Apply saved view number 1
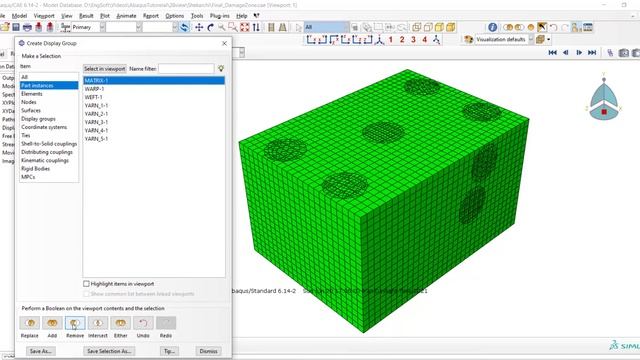 tap(391, 40)
